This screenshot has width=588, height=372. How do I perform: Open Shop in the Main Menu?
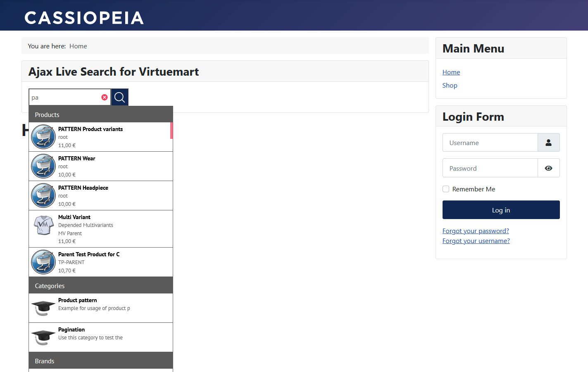[450, 85]
